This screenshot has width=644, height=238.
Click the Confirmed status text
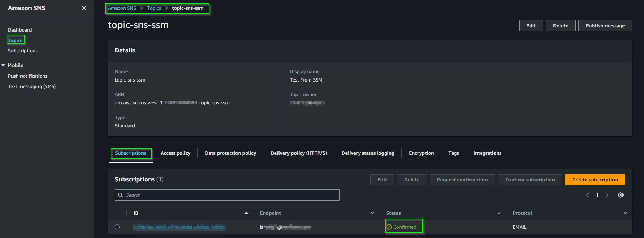(405, 227)
